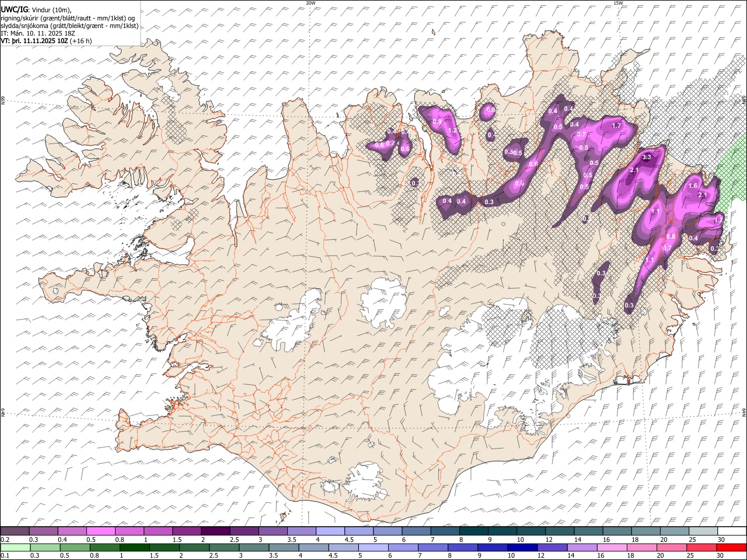Choose the pure red 30 swatch in lower legend
The image size is (747, 560).
pos(731,547)
